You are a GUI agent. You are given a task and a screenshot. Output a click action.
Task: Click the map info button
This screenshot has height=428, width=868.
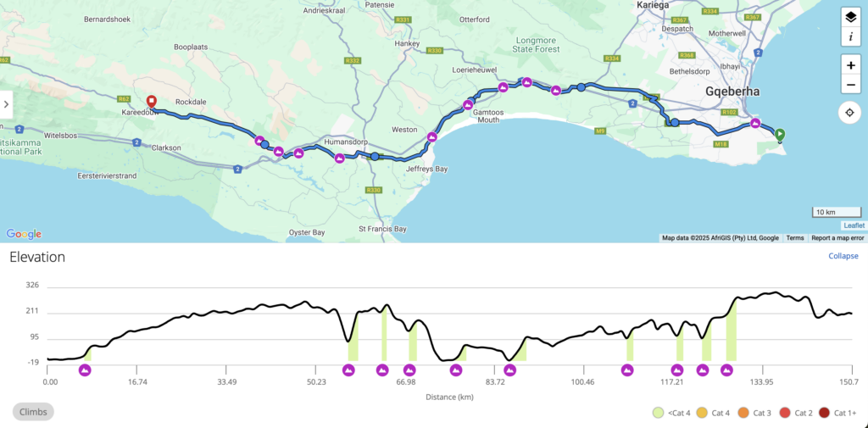(850, 36)
